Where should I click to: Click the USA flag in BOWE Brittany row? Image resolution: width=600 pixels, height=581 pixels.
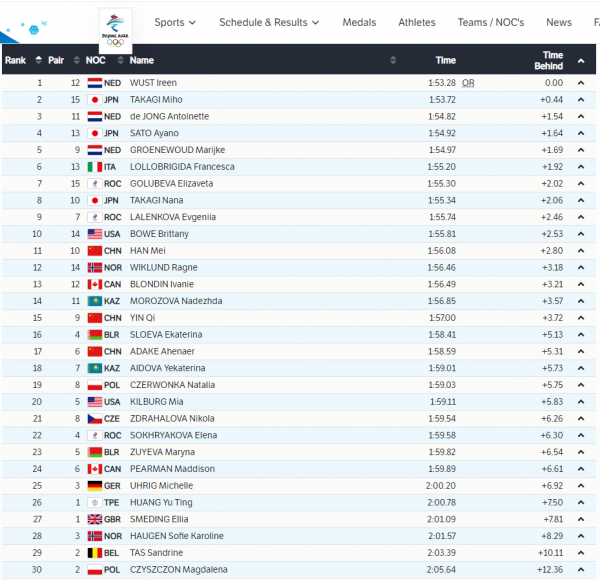(x=95, y=234)
